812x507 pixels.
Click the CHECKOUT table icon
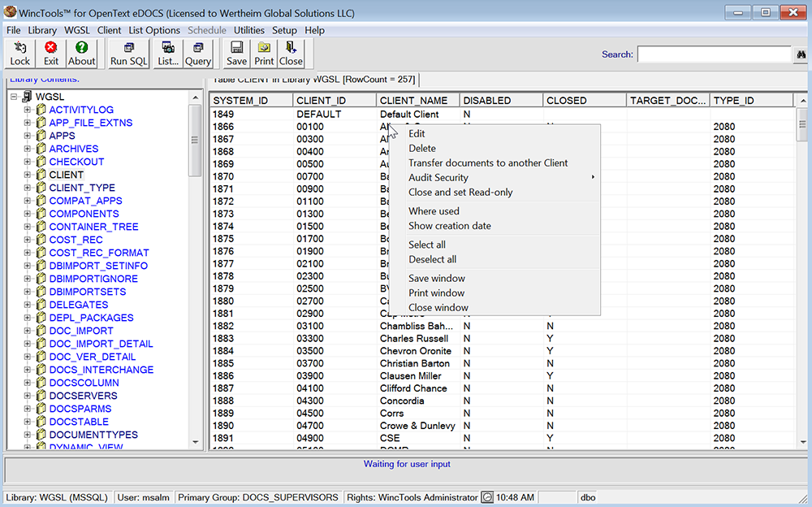click(x=41, y=161)
